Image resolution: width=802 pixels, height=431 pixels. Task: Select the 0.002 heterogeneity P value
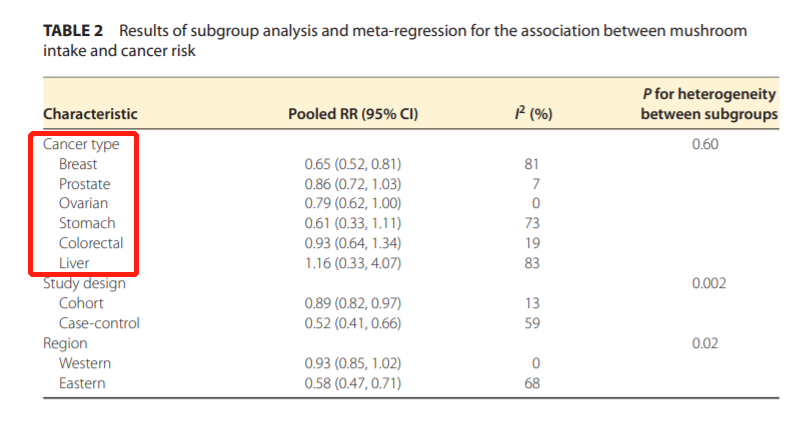point(708,283)
